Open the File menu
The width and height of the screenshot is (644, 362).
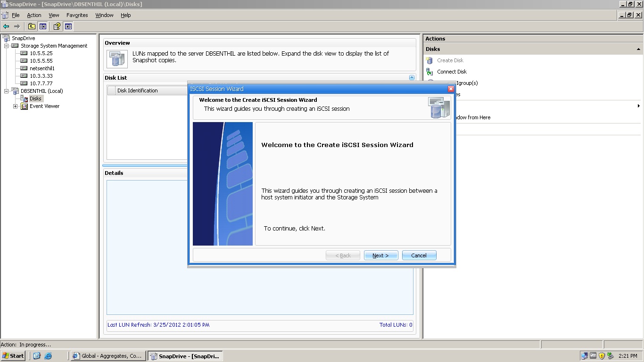(16, 15)
